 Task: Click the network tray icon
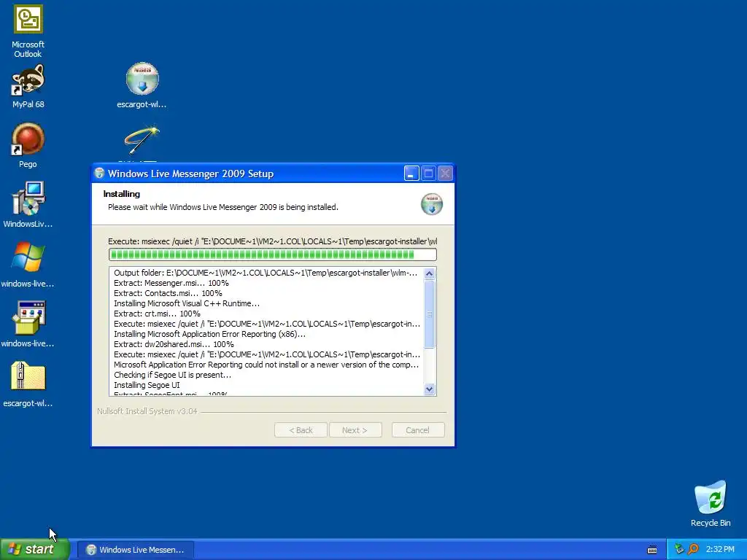679,549
